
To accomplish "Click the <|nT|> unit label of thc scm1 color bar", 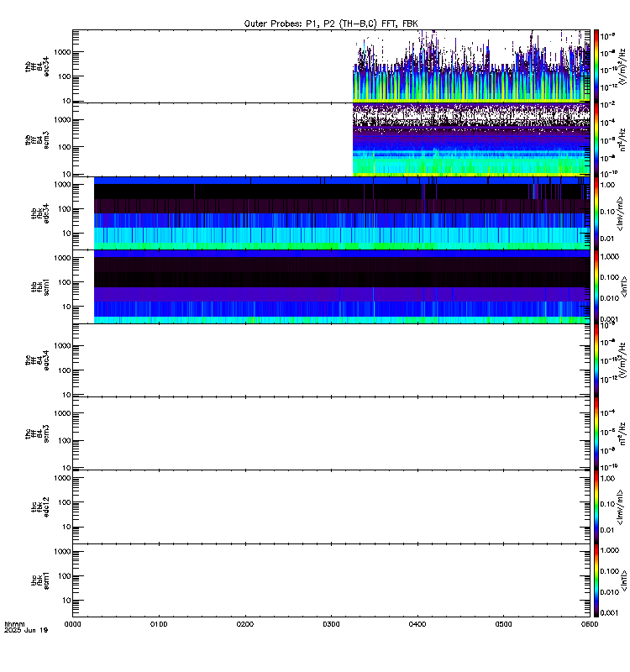I will (x=623, y=580).
